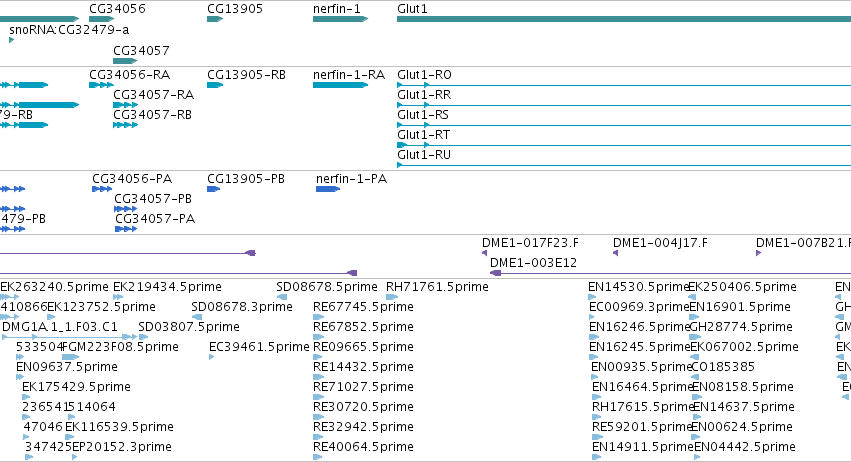Select the CG13905 gene label
This screenshot has height=462, width=851.
(x=235, y=9)
